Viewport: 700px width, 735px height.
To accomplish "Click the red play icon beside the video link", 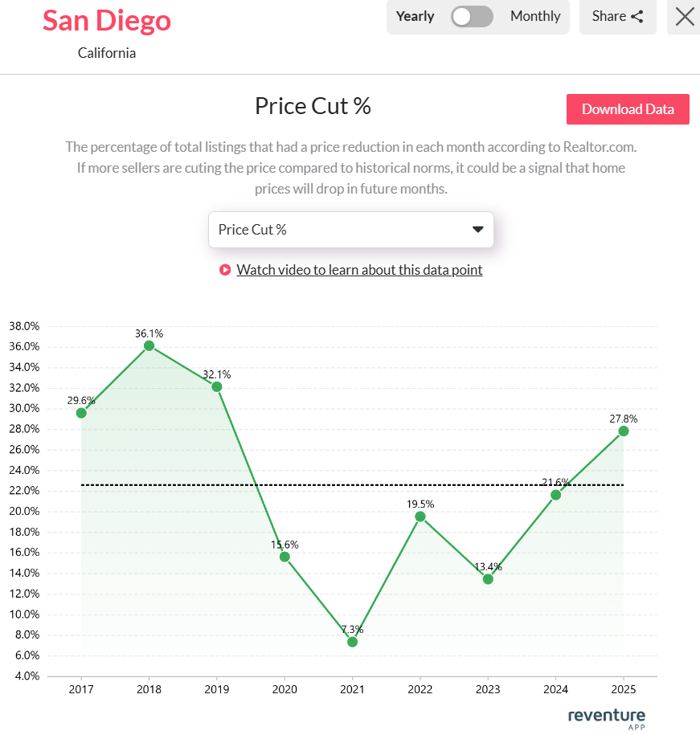I will point(225,270).
